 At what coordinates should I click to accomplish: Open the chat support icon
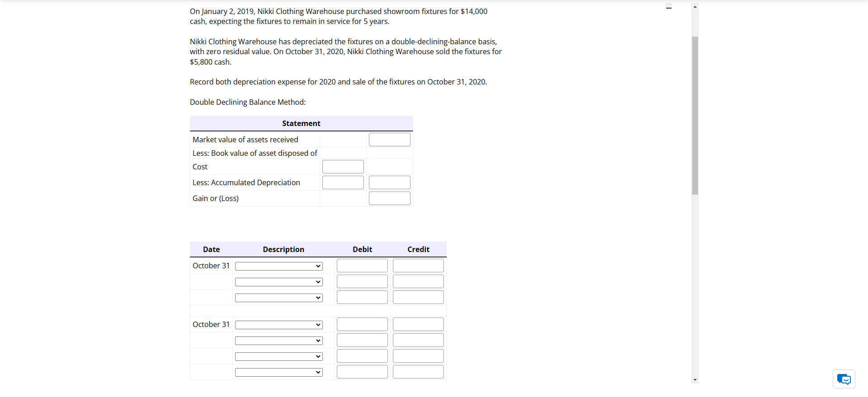[x=844, y=379]
